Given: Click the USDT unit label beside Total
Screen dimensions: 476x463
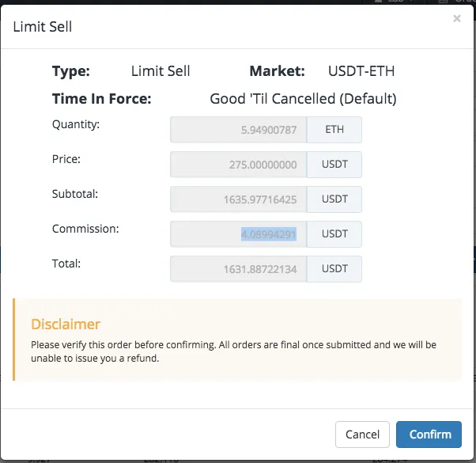Looking at the screenshot, I should pos(334,269).
